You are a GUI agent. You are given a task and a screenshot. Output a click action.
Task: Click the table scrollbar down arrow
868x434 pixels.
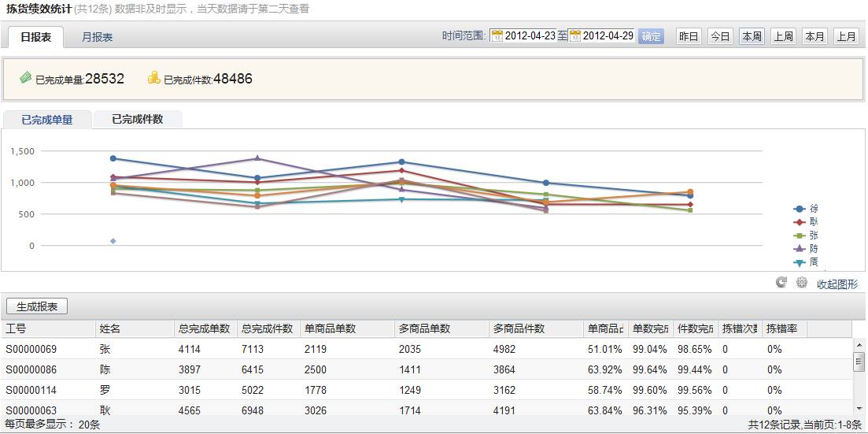(859, 408)
